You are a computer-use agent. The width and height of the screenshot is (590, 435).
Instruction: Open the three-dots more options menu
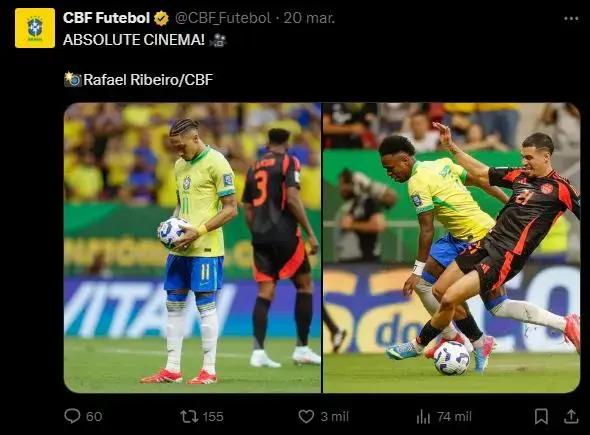point(571,18)
